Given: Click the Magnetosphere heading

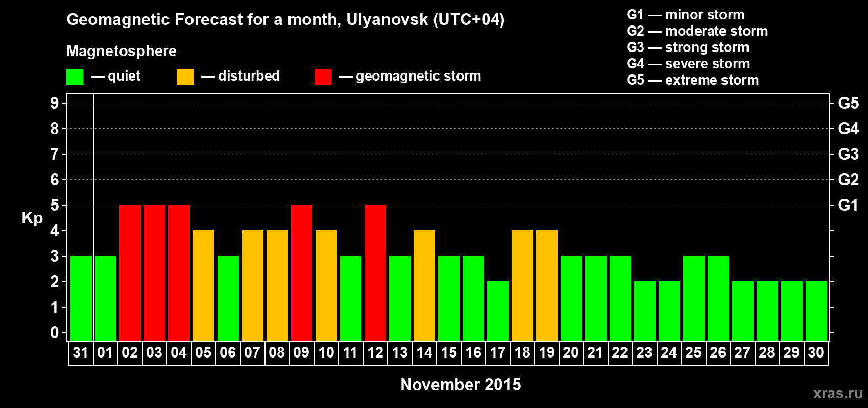Looking at the screenshot, I should pyautogui.click(x=122, y=51).
